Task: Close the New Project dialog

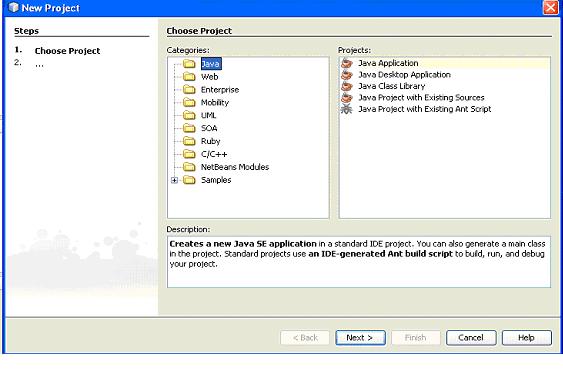Action: [x=550, y=8]
